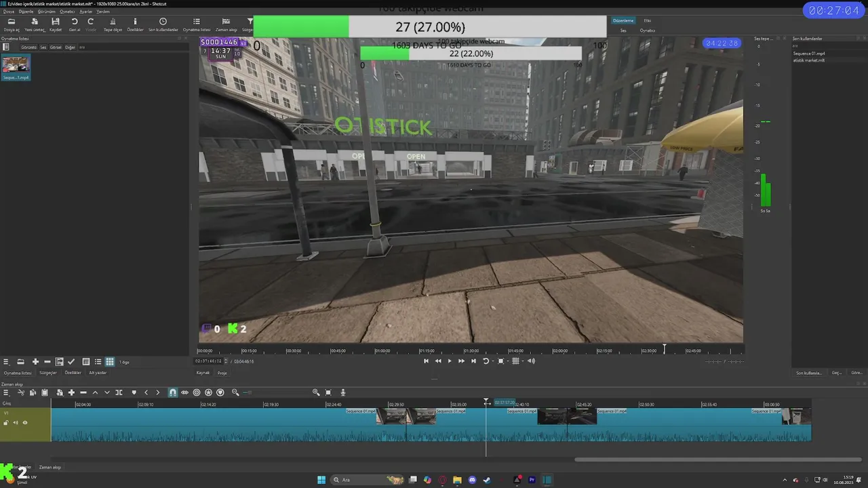Skip to the player start
The width and height of the screenshot is (868, 488).
point(426,361)
